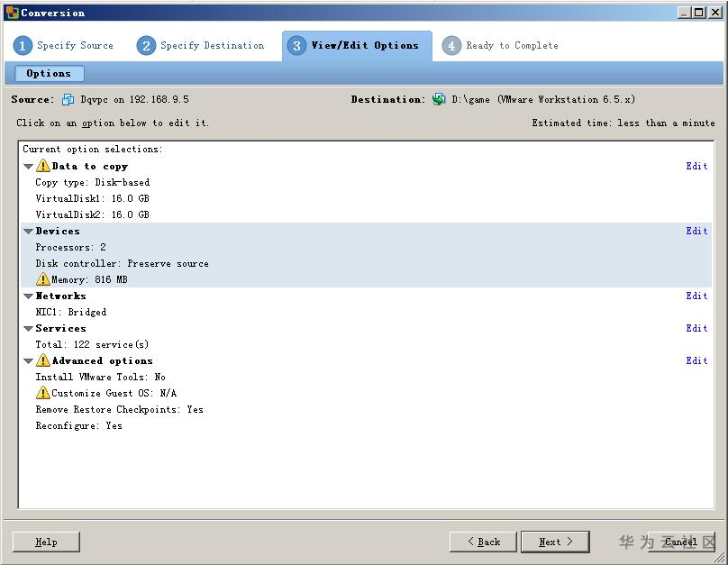This screenshot has width=728, height=565.
Task: Click the Customize Guest OS warning icon
Action: tap(42, 393)
